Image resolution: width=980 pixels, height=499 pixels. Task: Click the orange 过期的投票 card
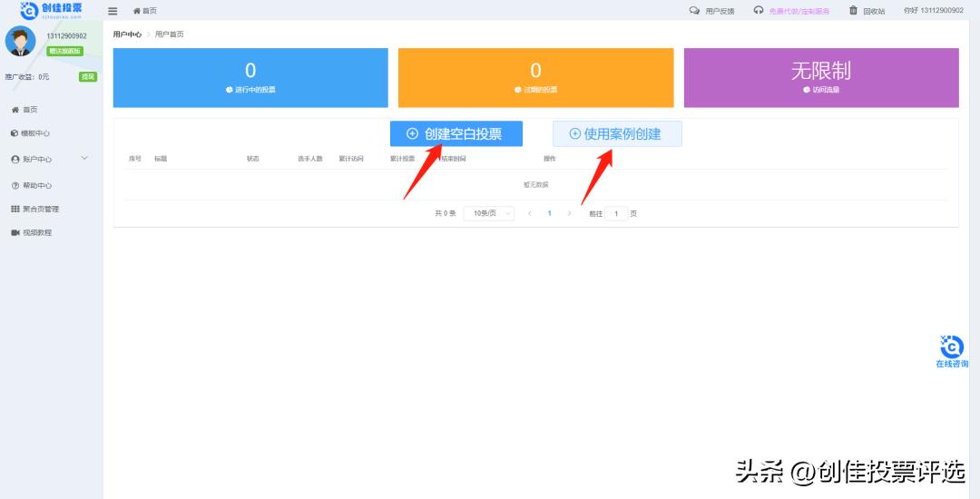(535, 77)
